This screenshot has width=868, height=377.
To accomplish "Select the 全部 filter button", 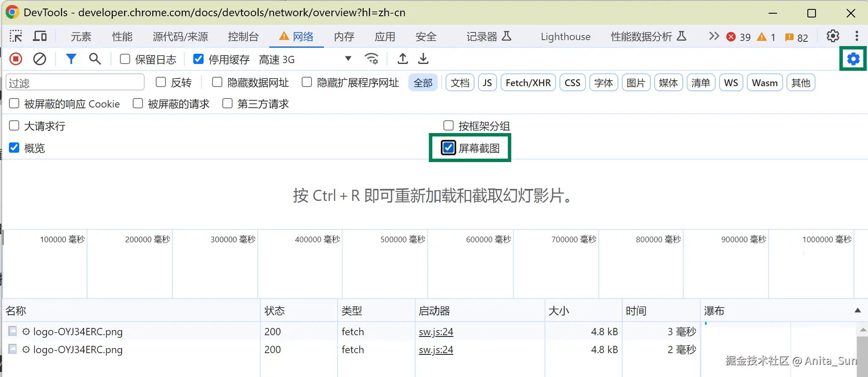I will click(423, 83).
